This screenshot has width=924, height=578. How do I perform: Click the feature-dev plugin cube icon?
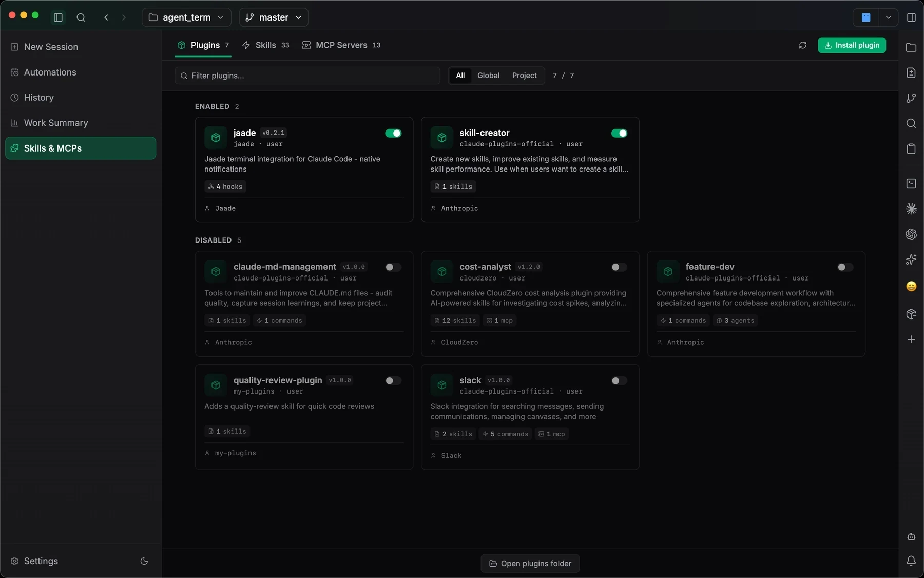click(668, 271)
